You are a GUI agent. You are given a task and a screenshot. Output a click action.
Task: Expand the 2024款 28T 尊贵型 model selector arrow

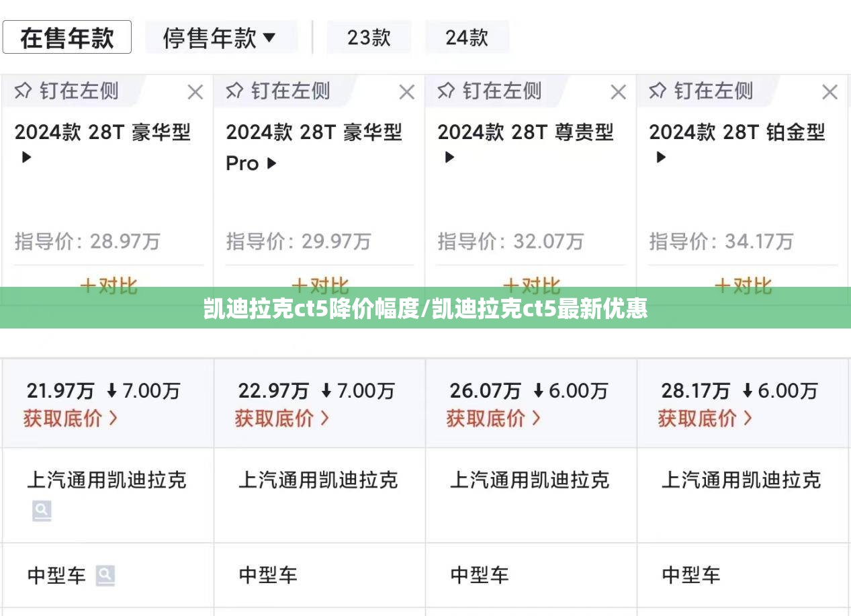click(449, 157)
